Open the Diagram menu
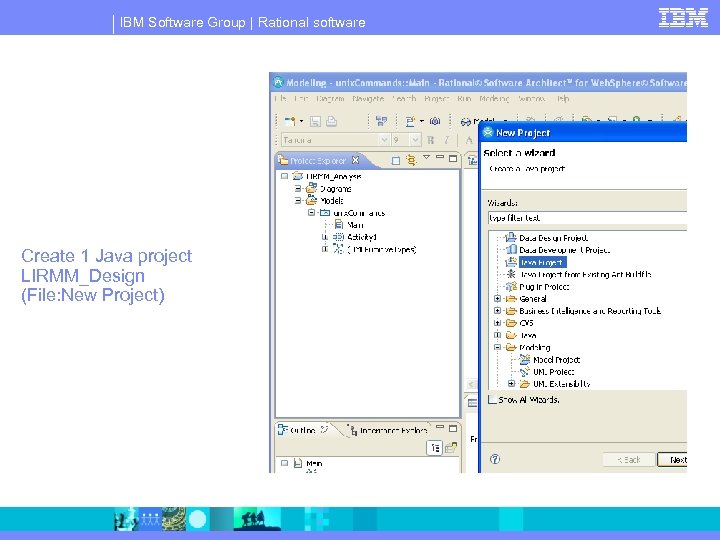Image resolution: width=720 pixels, height=540 pixels. click(x=330, y=98)
